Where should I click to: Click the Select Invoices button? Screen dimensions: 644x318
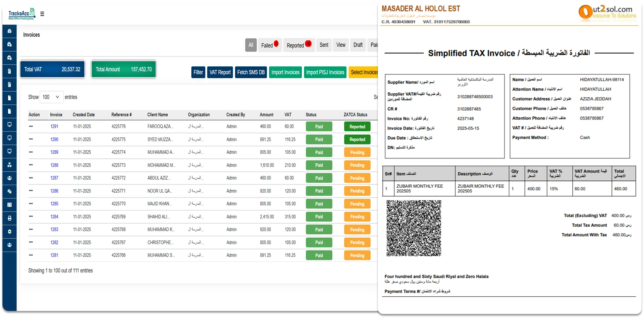(x=363, y=72)
